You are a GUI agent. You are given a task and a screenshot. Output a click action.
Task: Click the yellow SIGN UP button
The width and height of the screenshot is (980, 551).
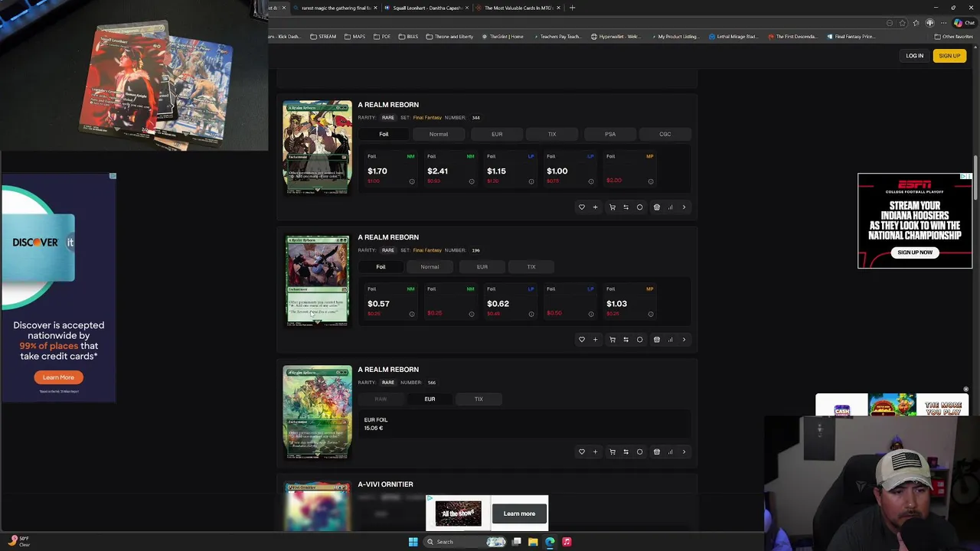click(949, 56)
